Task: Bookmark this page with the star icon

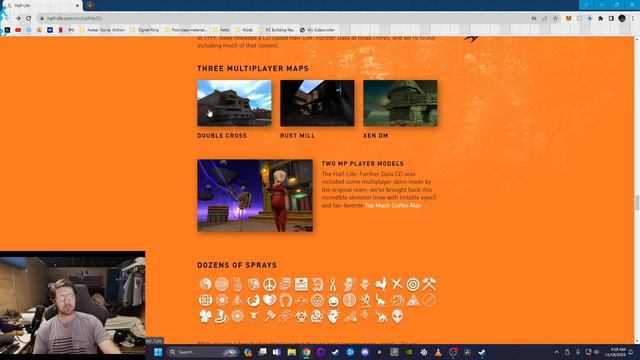Action: pos(555,18)
